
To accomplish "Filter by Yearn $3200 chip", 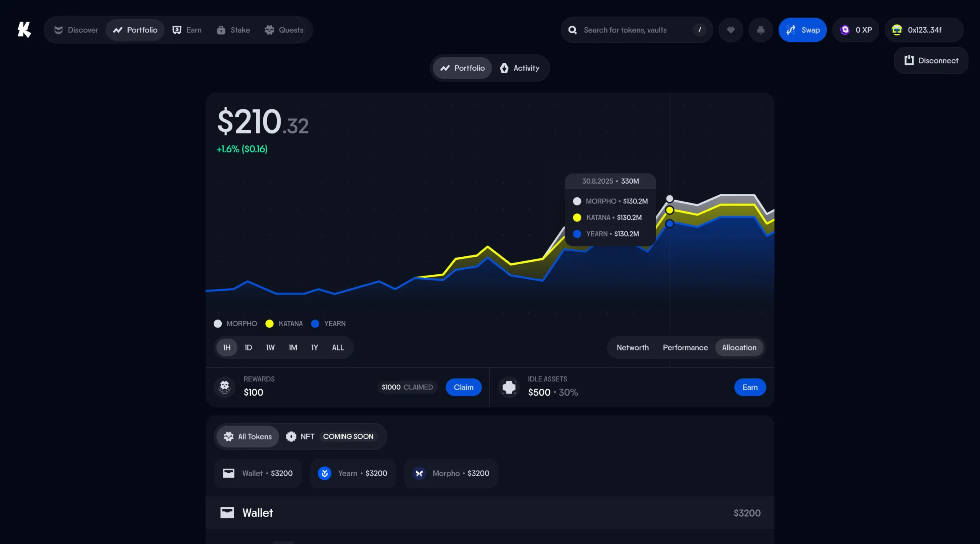I will coord(353,473).
